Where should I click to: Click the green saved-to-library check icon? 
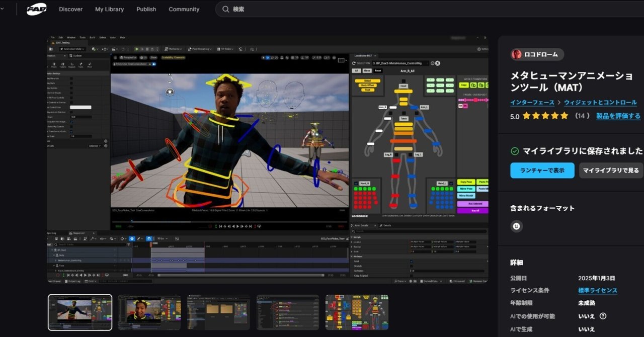515,151
